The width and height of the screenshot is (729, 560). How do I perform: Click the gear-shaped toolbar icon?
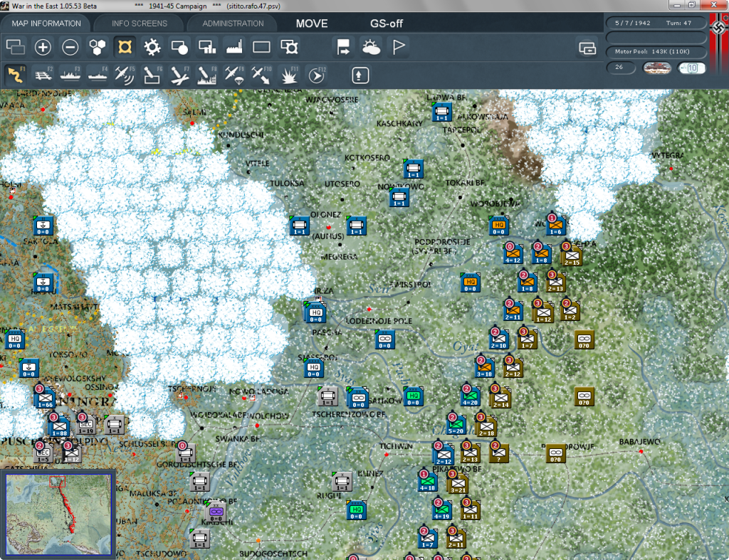click(x=152, y=47)
